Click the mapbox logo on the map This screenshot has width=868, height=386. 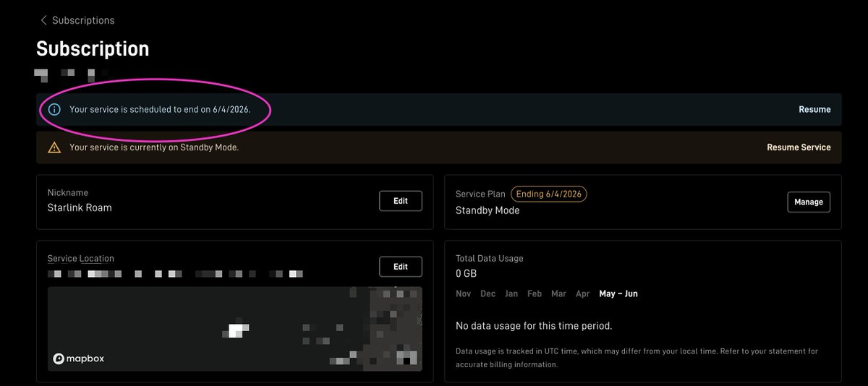tap(79, 359)
